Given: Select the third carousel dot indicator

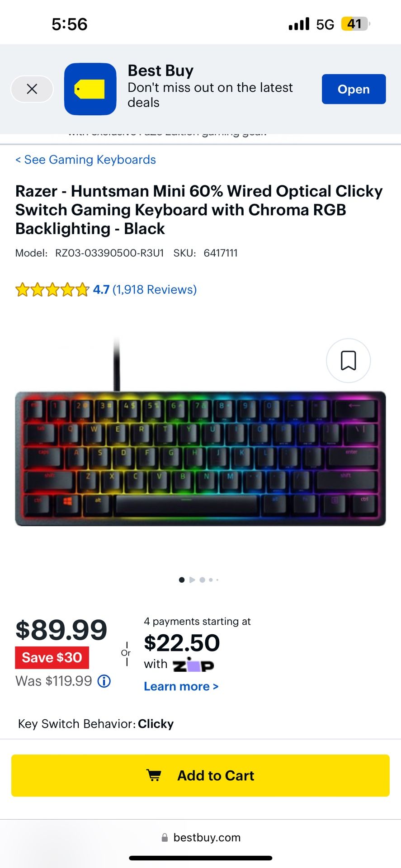Looking at the screenshot, I should click(202, 580).
